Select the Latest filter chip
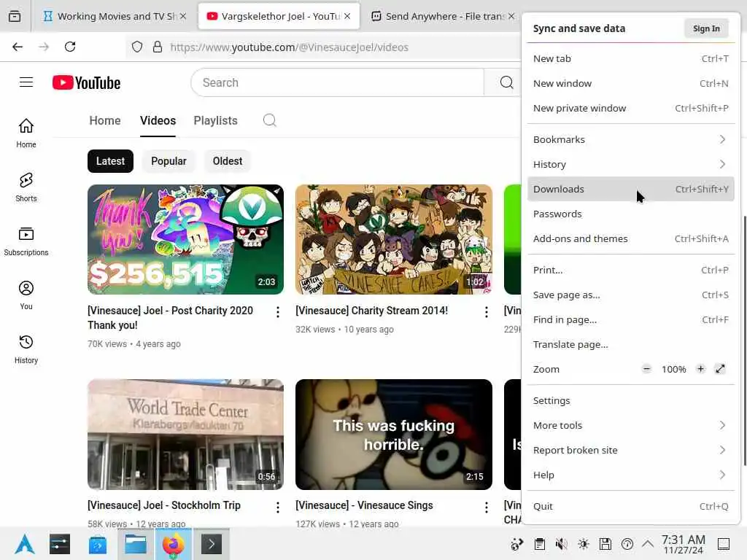Image resolution: width=747 pixels, height=560 pixels. pos(111,161)
